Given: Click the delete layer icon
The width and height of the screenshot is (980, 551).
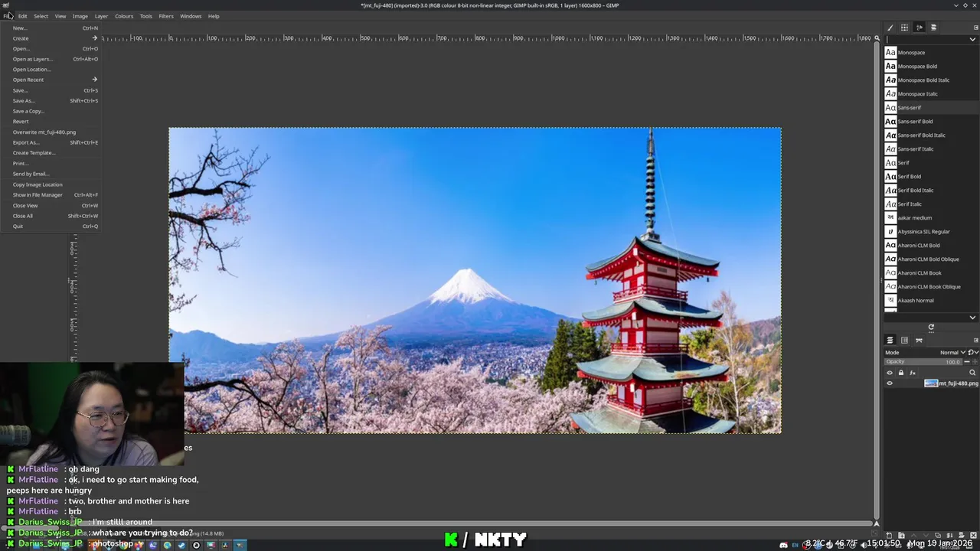Looking at the screenshot, I should pos(972,536).
